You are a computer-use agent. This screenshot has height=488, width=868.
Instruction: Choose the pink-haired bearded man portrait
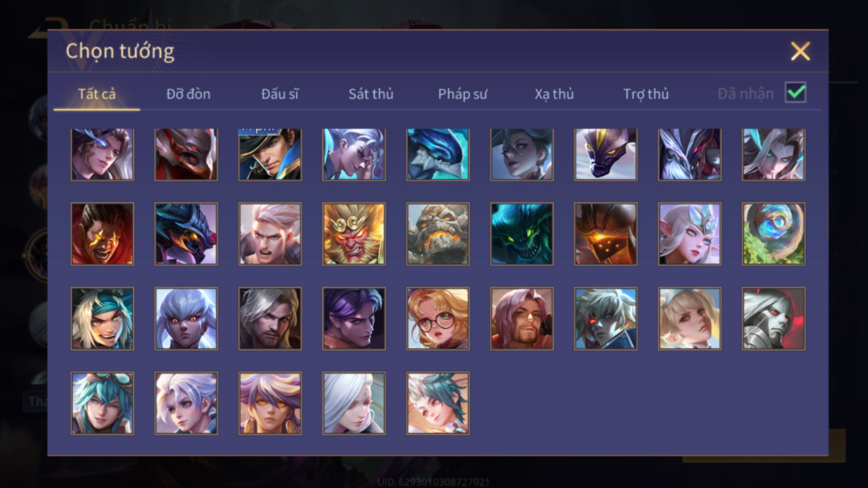coord(521,319)
